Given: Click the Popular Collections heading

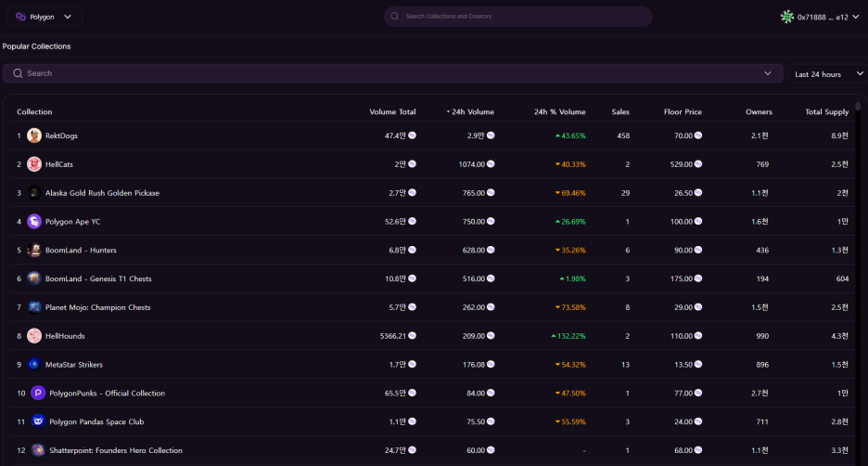Looking at the screenshot, I should click(x=36, y=46).
